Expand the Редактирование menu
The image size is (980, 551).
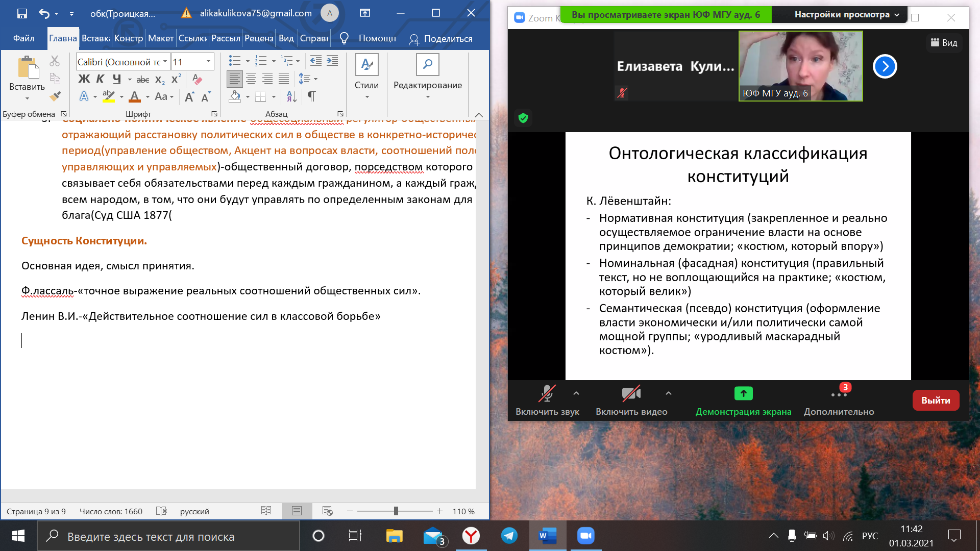[428, 97]
